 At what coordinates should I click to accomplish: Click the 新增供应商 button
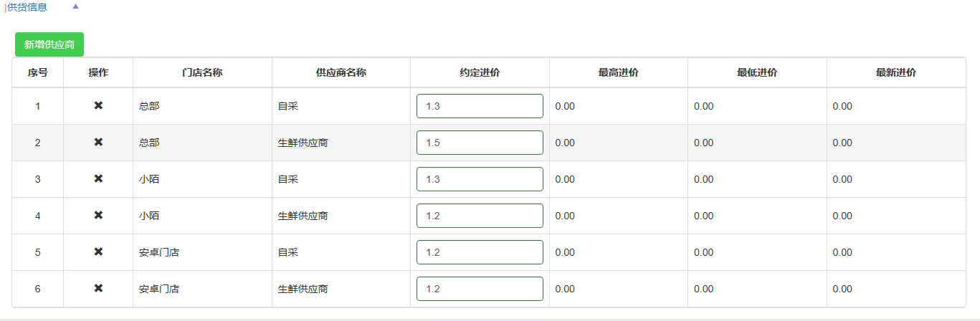pos(49,44)
